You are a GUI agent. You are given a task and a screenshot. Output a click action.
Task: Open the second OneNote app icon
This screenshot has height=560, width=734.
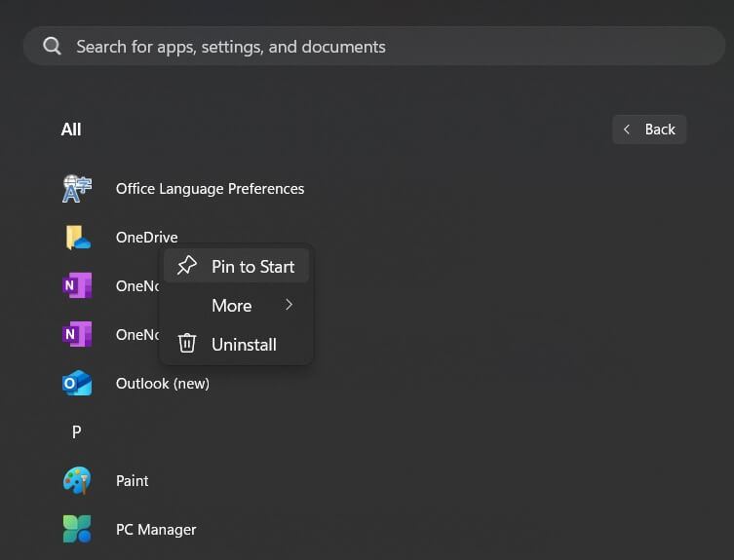coord(77,334)
